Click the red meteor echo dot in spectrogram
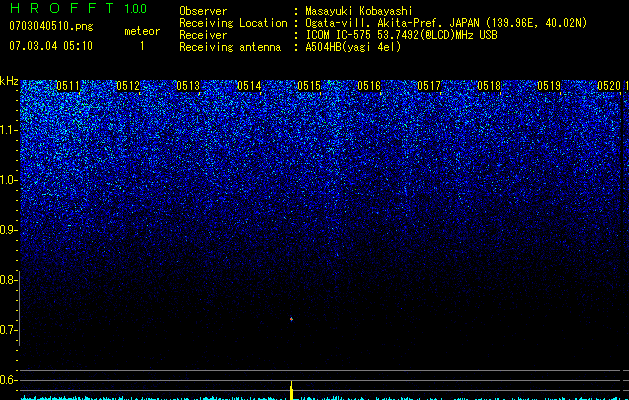Screen dimensions: 629x400 tap(291, 319)
